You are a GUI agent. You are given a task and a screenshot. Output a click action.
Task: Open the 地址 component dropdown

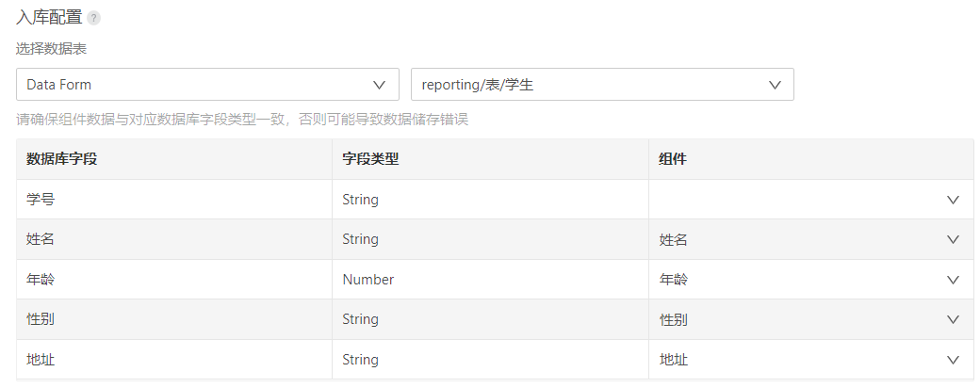pos(801,360)
